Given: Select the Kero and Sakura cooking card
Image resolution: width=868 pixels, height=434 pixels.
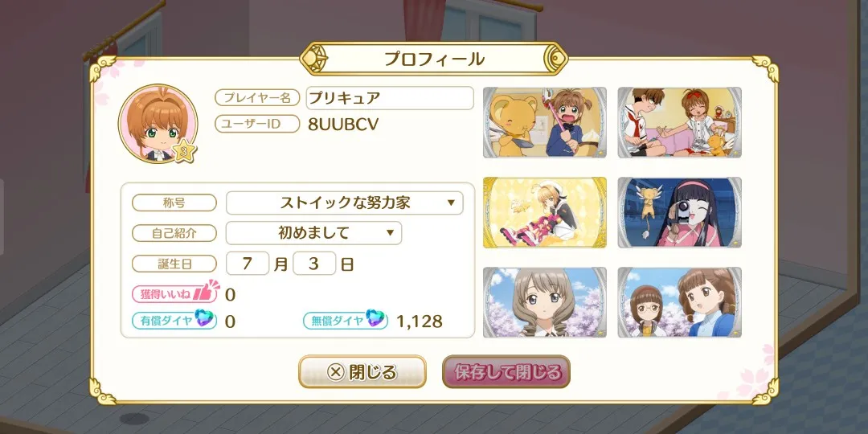Looking at the screenshot, I should 545,122.
